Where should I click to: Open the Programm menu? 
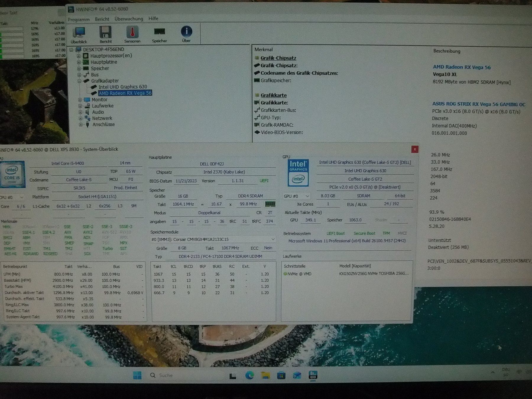[x=79, y=20]
